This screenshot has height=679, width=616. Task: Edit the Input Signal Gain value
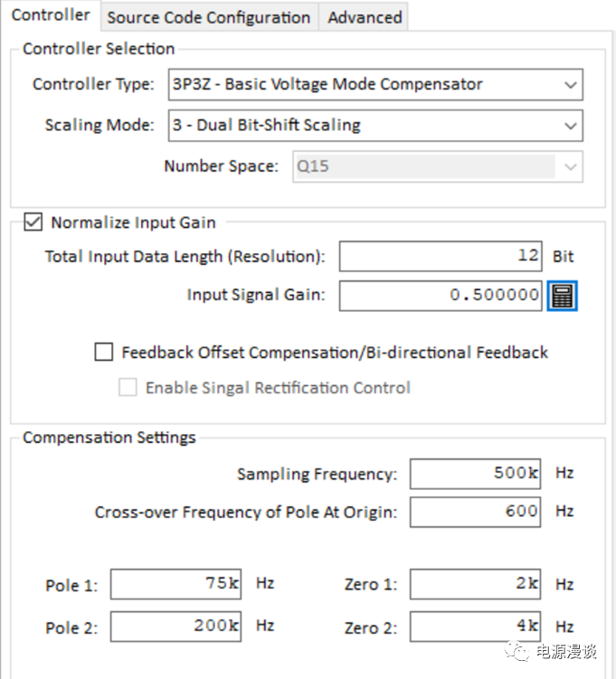[x=441, y=296]
